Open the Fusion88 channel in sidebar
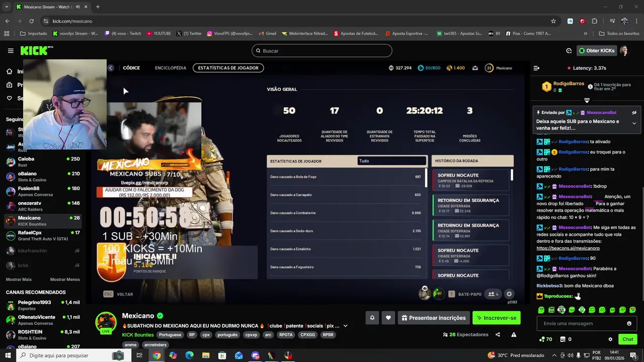 tap(43, 191)
